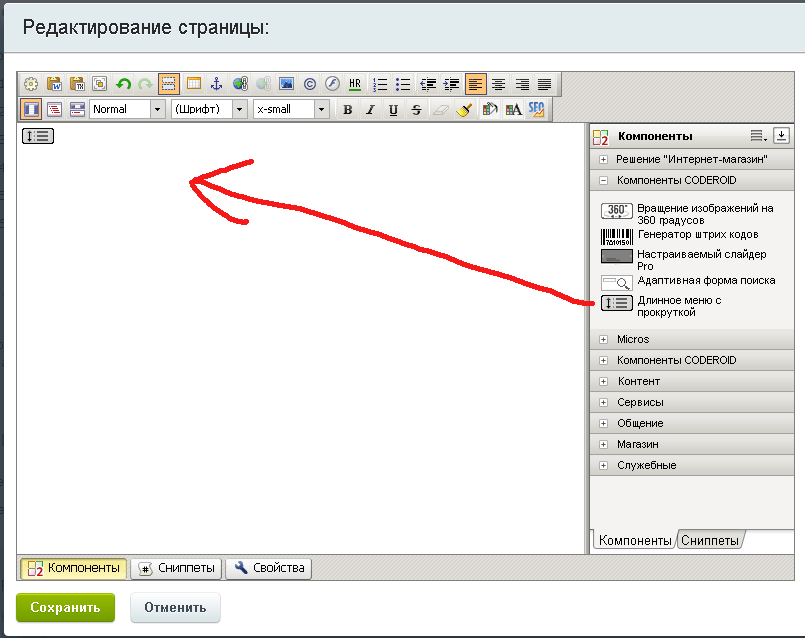Image resolution: width=805 pixels, height=638 pixels.
Task: Insert a horizontal rule with HR icon
Action: [355, 84]
